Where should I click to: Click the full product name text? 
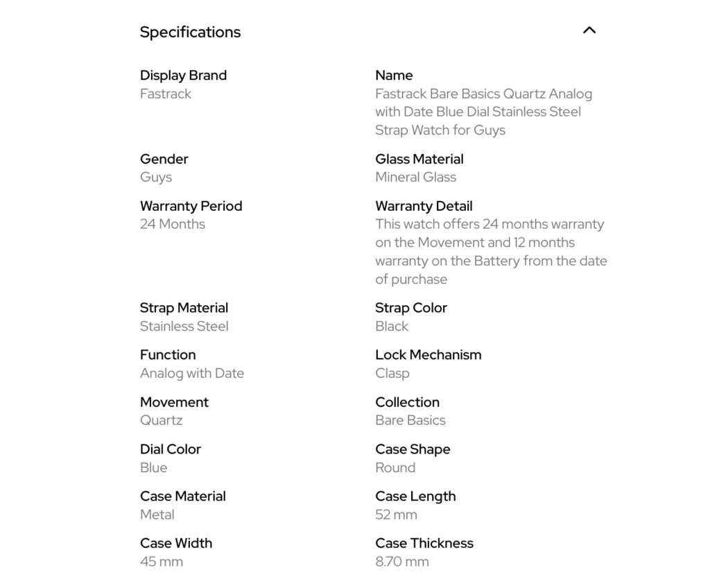483,112
